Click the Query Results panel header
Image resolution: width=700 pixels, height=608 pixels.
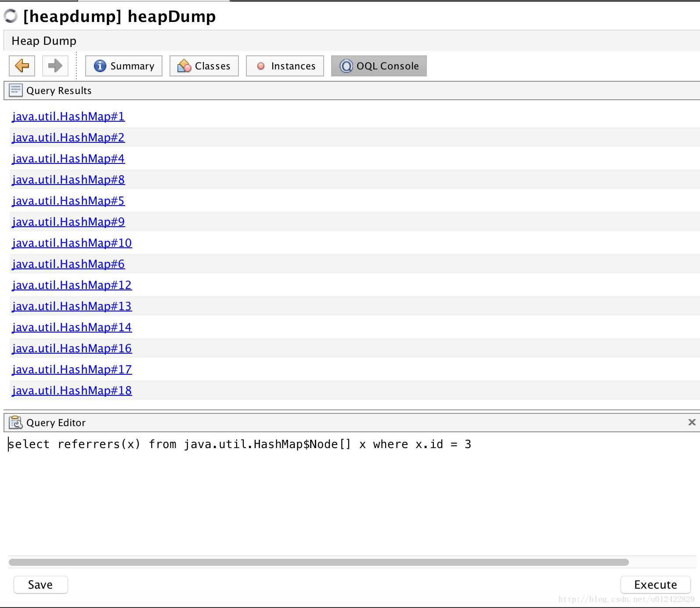(352, 90)
